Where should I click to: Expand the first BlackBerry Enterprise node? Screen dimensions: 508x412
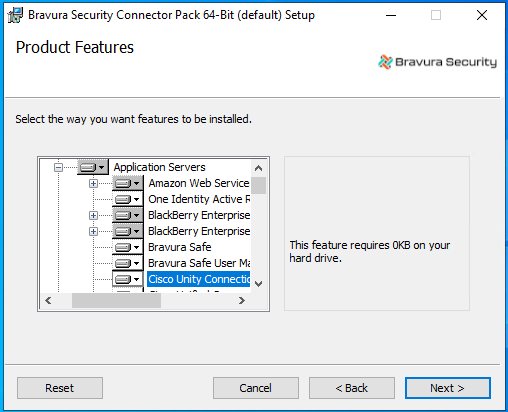(93, 215)
